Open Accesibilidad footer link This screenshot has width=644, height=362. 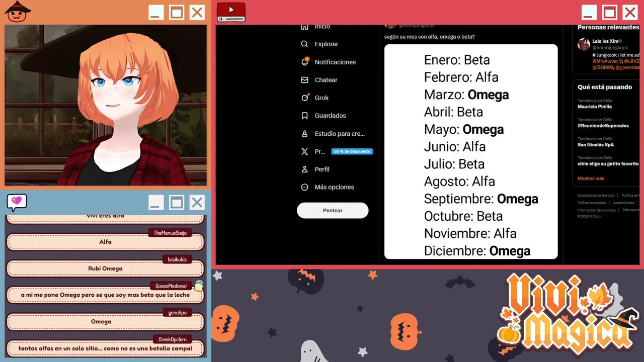pos(623,203)
